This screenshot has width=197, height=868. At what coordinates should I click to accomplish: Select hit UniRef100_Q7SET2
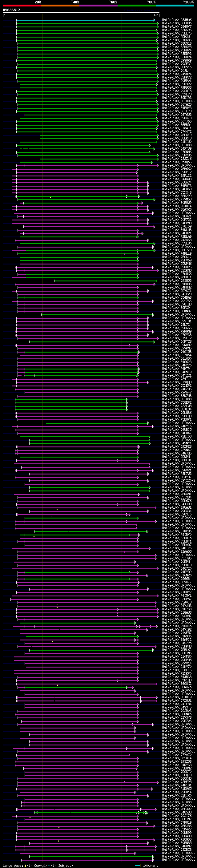pos(177,338)
